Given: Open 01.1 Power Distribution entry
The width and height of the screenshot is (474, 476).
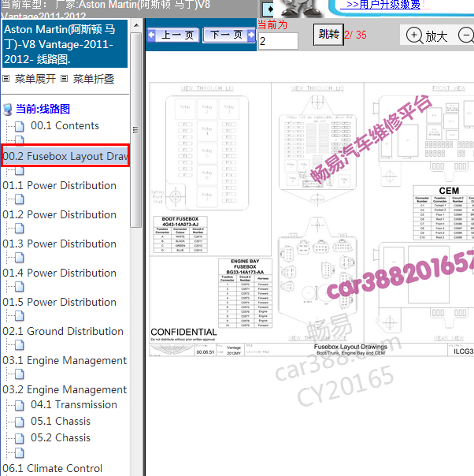Looking at the screenshot, I should [59, 185].
